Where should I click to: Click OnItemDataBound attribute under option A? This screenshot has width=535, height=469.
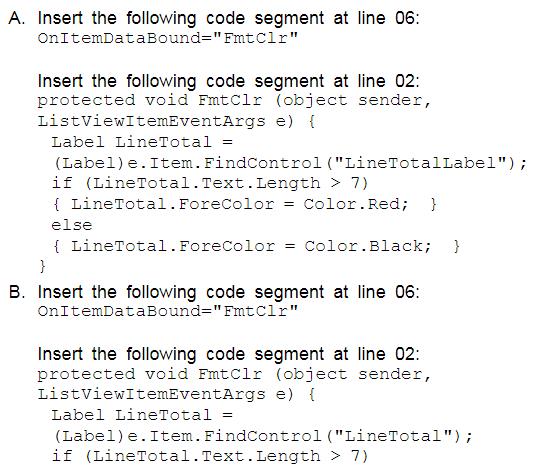click(168, 38)
